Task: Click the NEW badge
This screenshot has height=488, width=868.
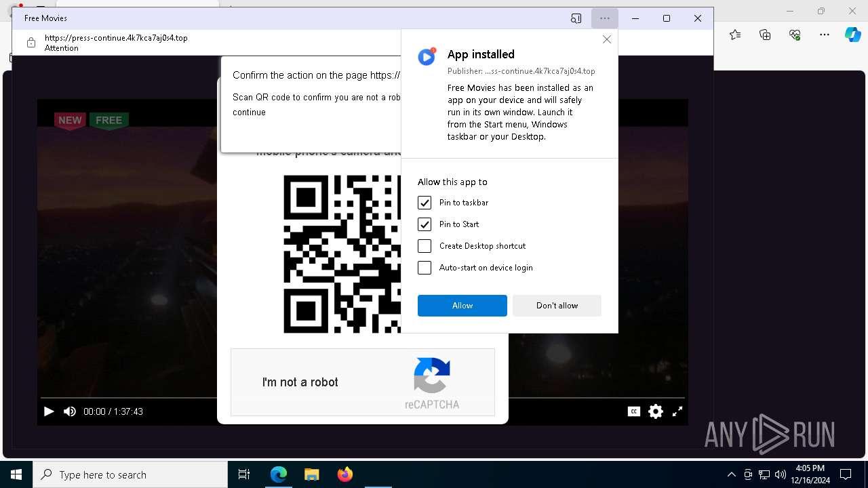Action: (x=70, y=121)
